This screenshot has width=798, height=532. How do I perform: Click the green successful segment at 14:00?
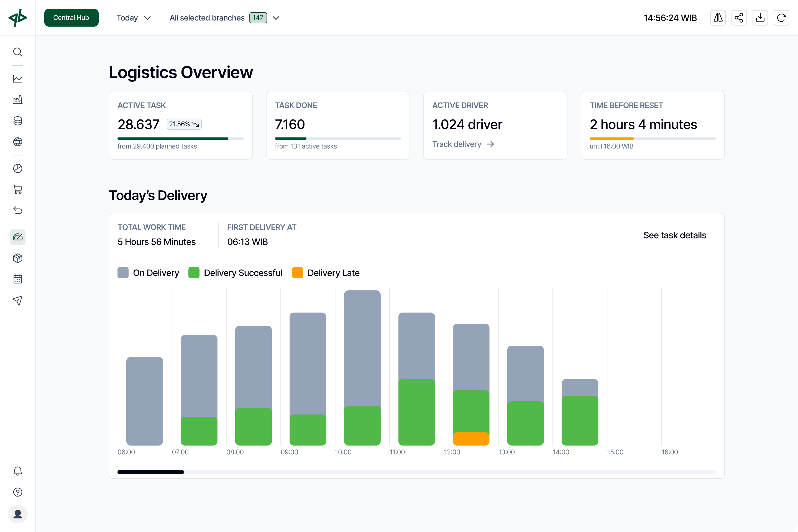[580, 421]
